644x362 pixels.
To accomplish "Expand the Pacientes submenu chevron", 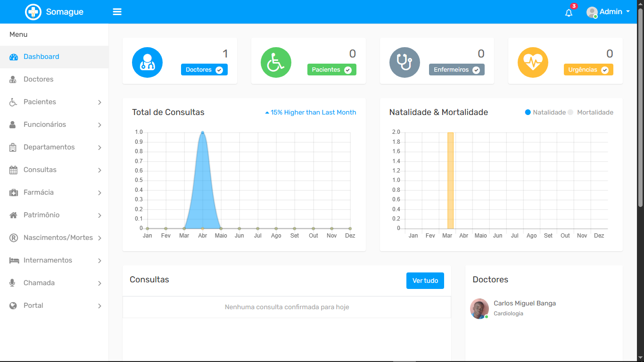I will tap(99, 102).
